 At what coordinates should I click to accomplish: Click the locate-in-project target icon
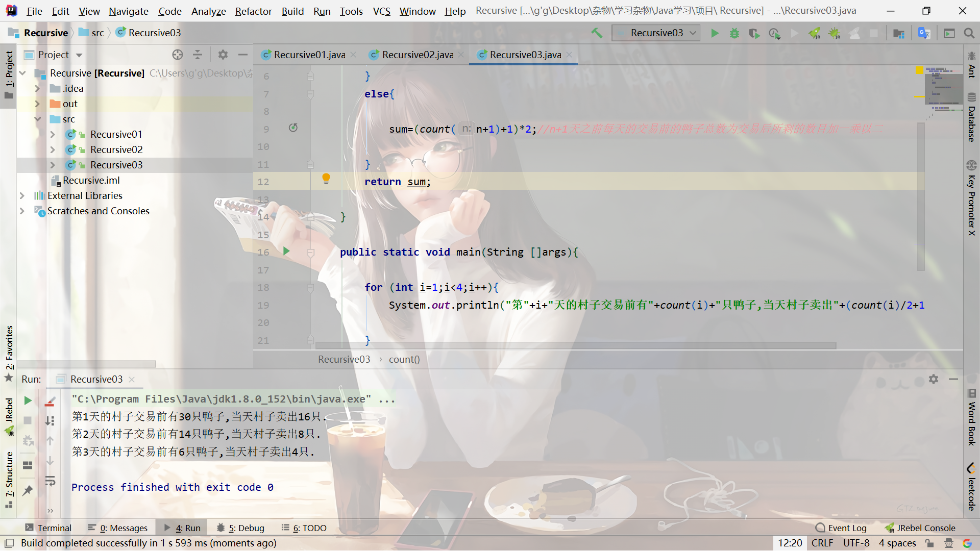point(178,55)
